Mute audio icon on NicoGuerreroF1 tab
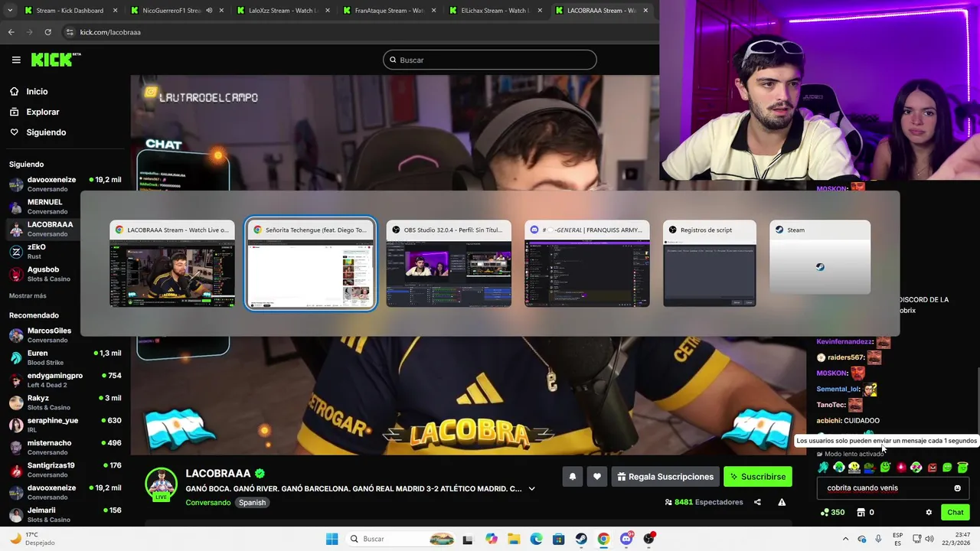Screen dimensions: 980x551 coord(209,11)
